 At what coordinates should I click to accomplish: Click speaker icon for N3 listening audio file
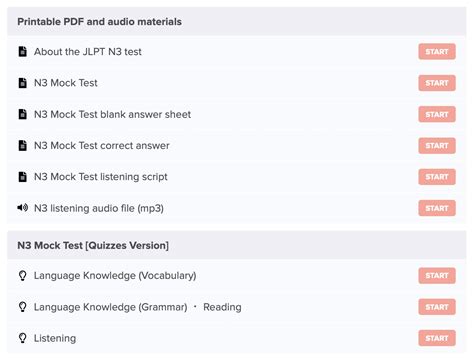coord(22,208)
